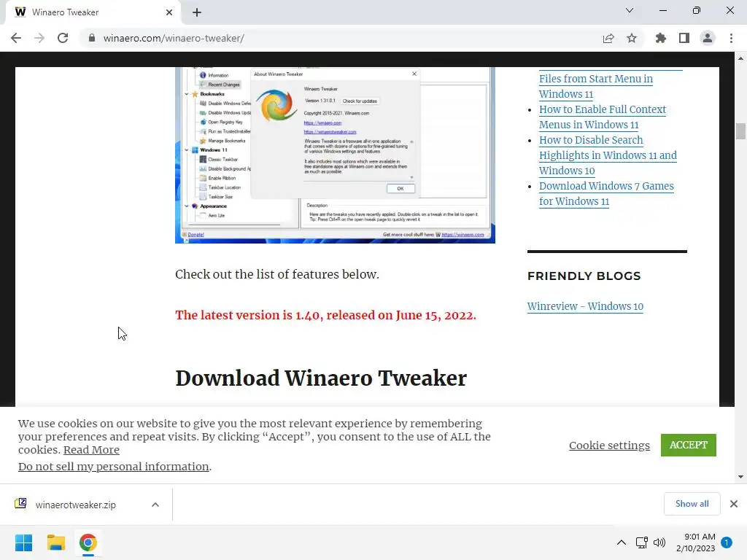Click 'Check out the list of features below'

coord(276,274)
